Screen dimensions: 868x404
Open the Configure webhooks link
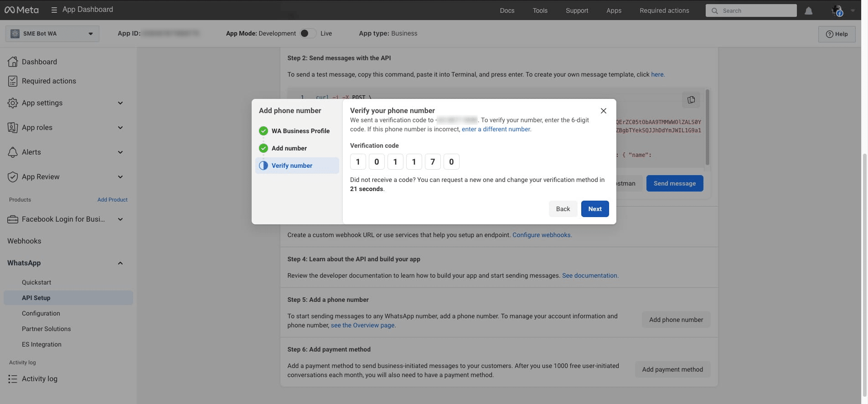click(542, 235)
